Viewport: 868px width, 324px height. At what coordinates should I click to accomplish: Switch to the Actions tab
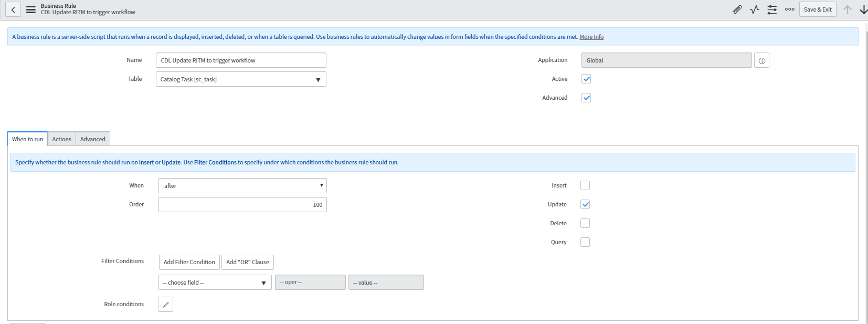click(x=61, y=139)
